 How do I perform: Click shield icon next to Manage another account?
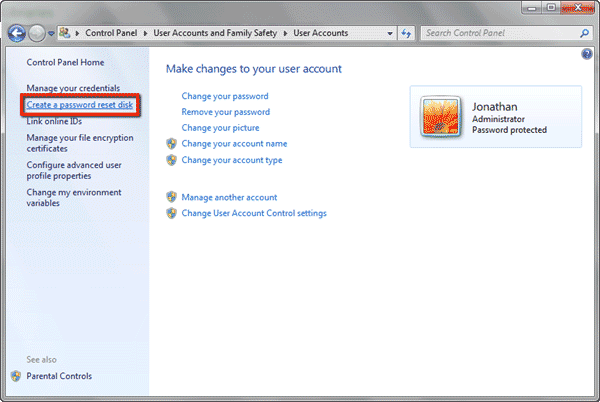click(x=172, y=197)
